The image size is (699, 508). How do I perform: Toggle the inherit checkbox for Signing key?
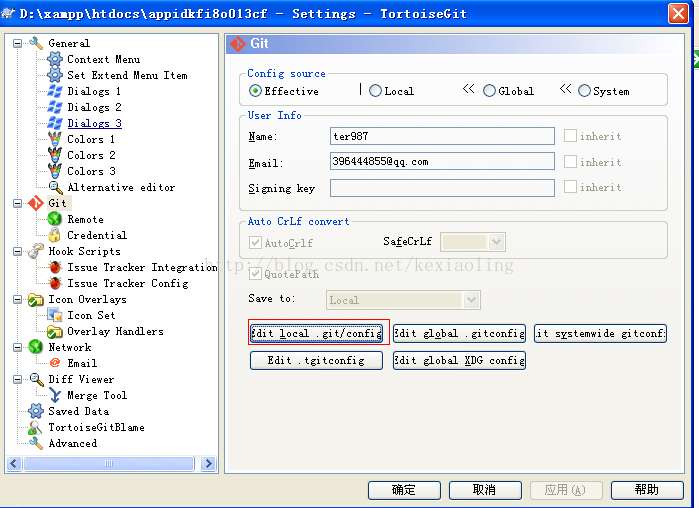point(570,186)
